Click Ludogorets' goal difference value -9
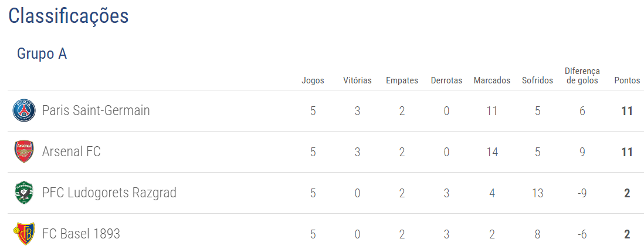The image size is (644, 249). (582, 193)
